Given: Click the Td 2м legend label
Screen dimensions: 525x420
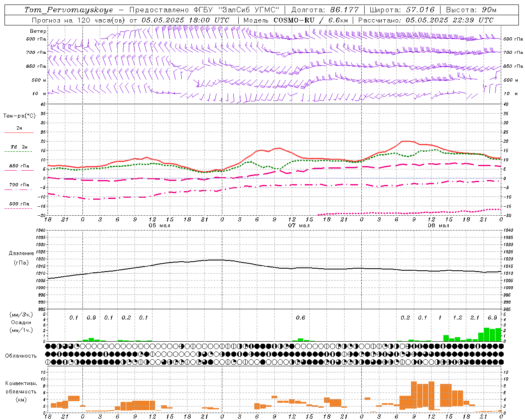Looking at the screenshot, I should 19,147.
